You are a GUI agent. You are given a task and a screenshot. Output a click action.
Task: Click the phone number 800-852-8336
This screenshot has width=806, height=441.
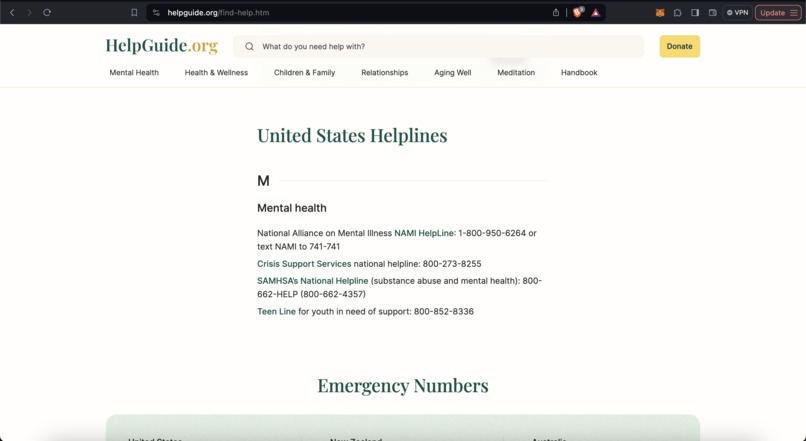444,311
